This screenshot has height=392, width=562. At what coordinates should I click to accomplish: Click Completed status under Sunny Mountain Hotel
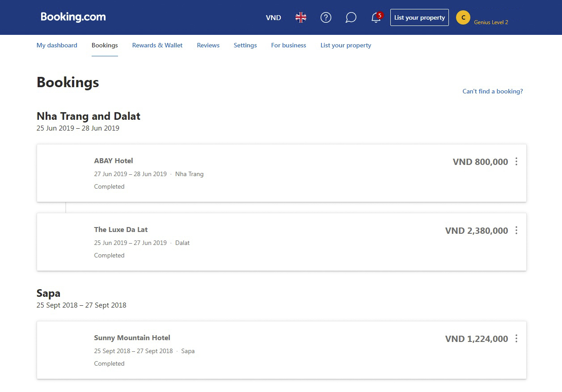(109, 363)
